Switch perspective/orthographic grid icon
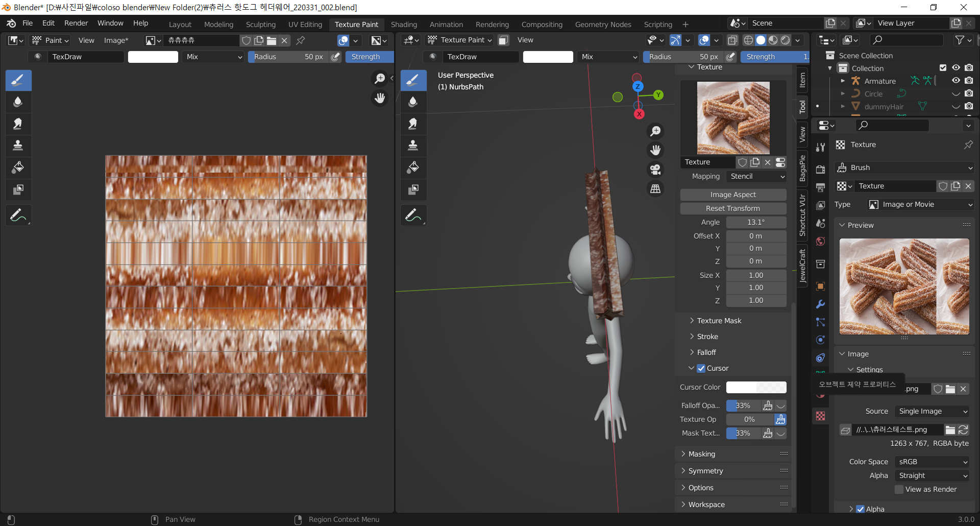The image size is (980, 526). [x=655, y=189]
